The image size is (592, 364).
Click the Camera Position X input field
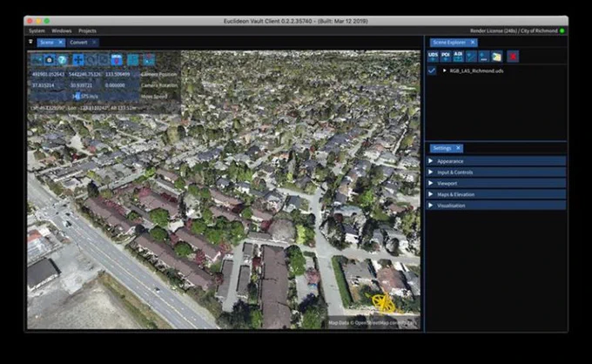[48, 74]
